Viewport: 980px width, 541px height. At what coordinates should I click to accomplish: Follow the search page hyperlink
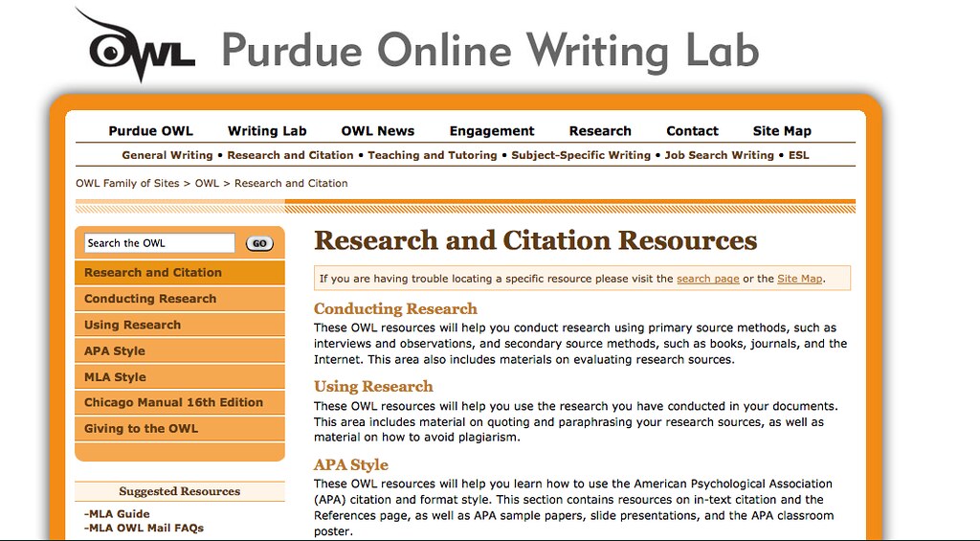tap(707, 279)
